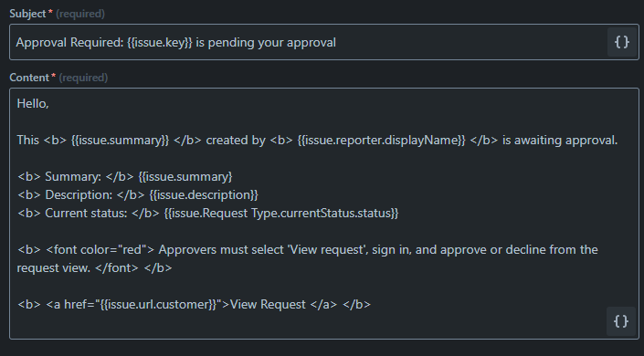
Task: Click {{issue.reporter.displayName}} in the Content text
Action: 381,140
